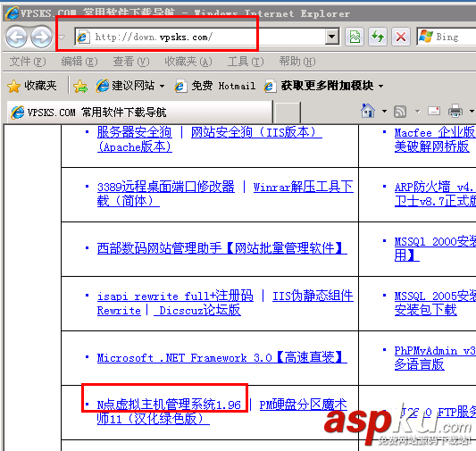Click the Bing search box
The height and width of the screenshot is (451, 476).
(447, 37)
